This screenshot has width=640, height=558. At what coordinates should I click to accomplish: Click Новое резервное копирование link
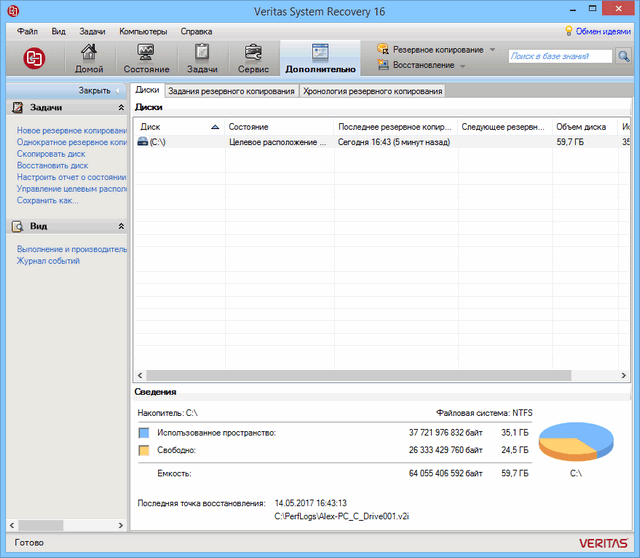[72, 130]
